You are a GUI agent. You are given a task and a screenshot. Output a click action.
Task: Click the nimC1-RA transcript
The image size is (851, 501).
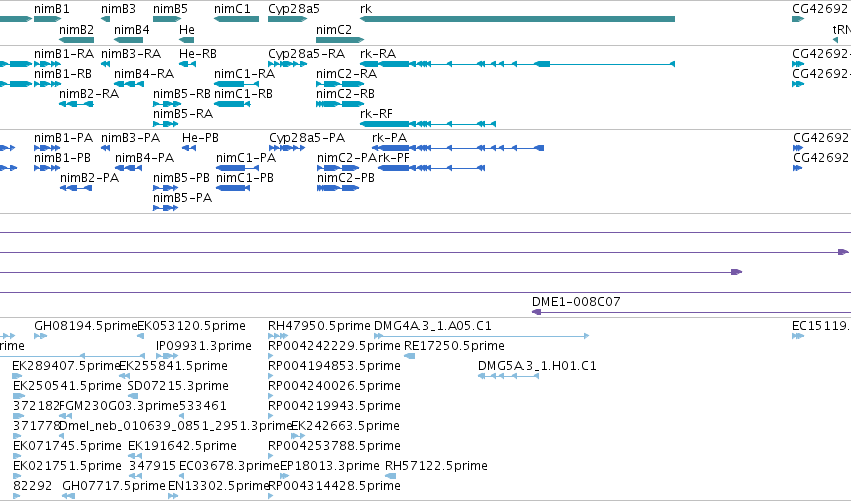pos(237,84)
